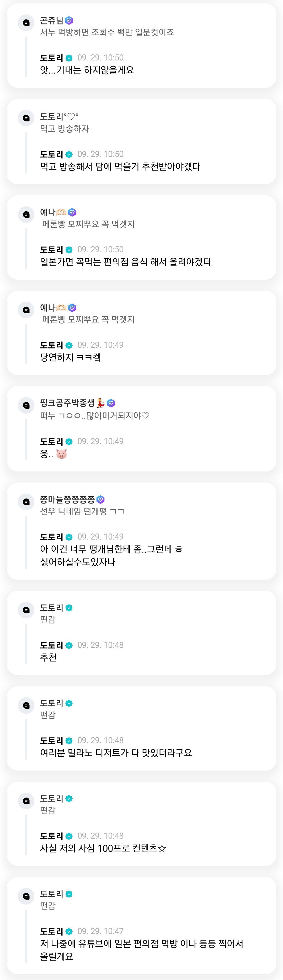
Task: Click the reply 사실 저의 사심 100프로 컨텐츠☆
Action: (103, 848)
